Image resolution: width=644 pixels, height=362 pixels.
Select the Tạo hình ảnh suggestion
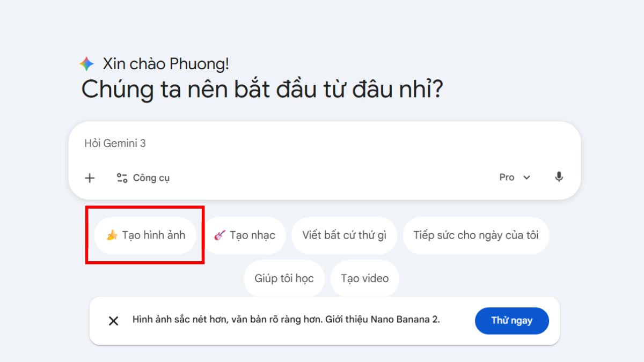145,235
